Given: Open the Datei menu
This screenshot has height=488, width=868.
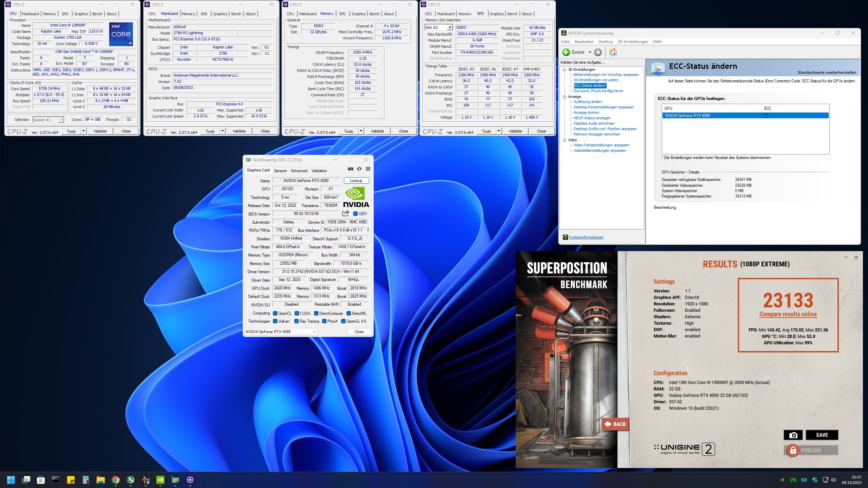Looking at the screenshot, I should pyautogui.click(x=565, y=42).
